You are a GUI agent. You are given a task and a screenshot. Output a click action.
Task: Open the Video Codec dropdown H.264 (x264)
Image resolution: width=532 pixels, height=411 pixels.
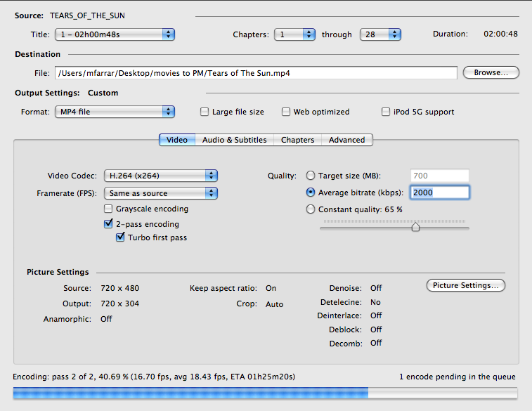pos(160,176)
